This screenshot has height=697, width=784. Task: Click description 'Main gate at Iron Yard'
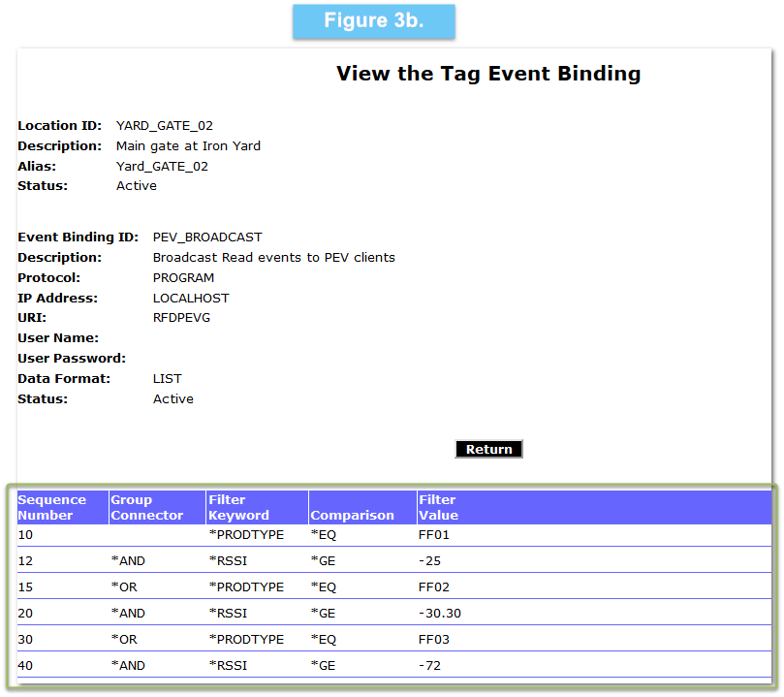click(188, 146)
